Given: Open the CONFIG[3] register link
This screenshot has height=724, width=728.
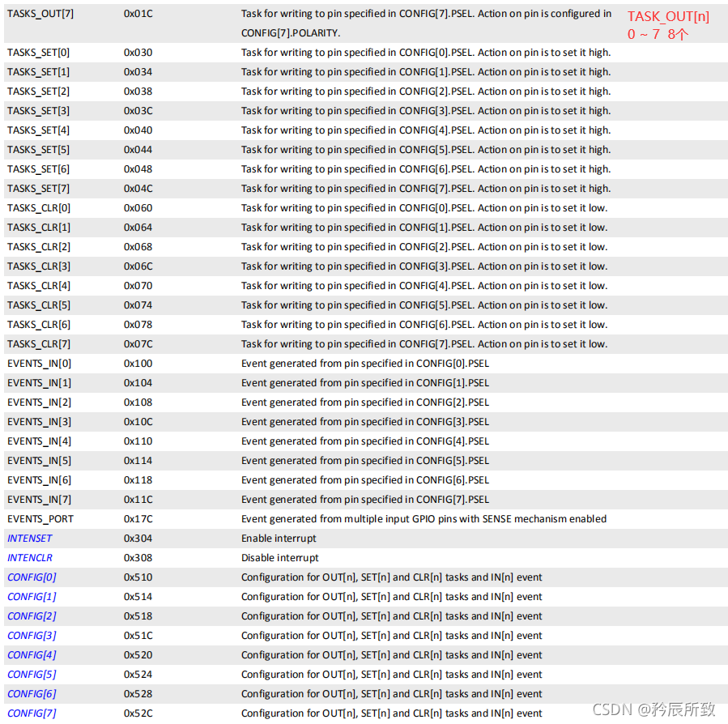Looking at the screenshot, I should pyautogui.click(x=32, y=635).
